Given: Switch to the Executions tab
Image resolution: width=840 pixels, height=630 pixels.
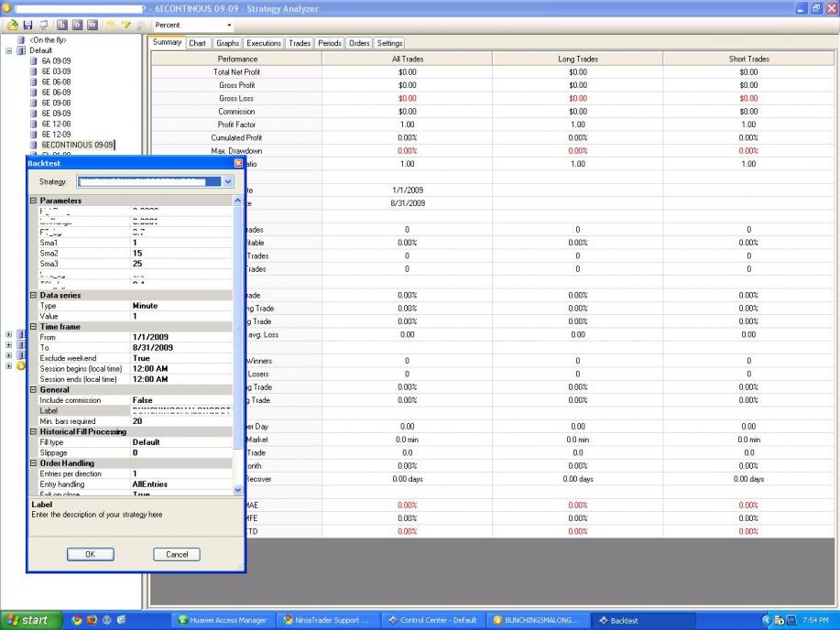Looking at the screenshot, I should click(x=264, y=43).
